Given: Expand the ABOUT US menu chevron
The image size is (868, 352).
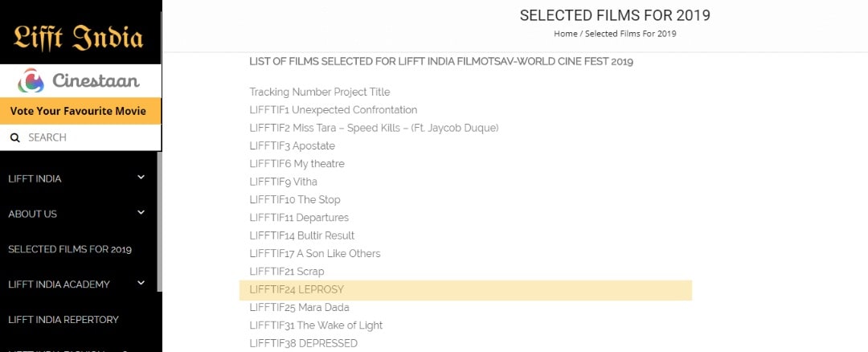Looking at the screenshot, I should (x=141, y=213).
